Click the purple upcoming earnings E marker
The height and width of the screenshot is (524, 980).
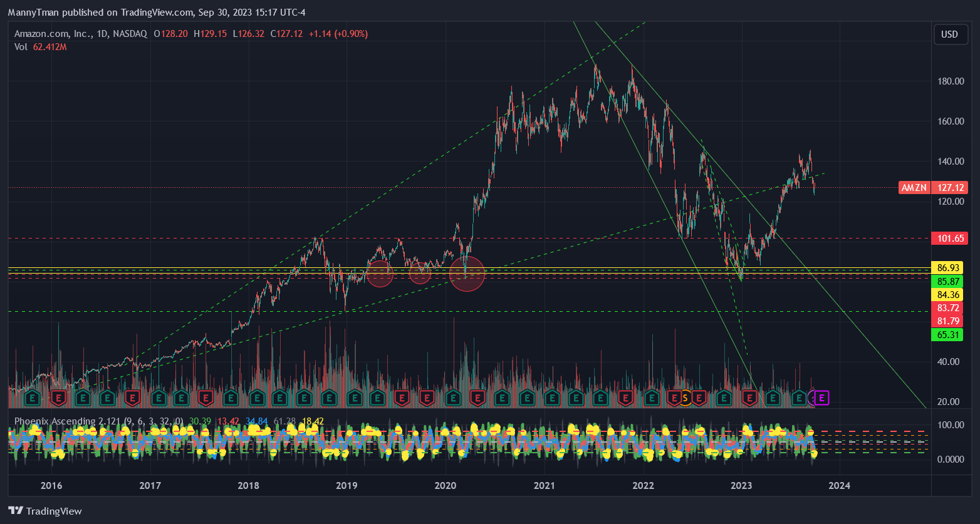(x=822, y=397)
